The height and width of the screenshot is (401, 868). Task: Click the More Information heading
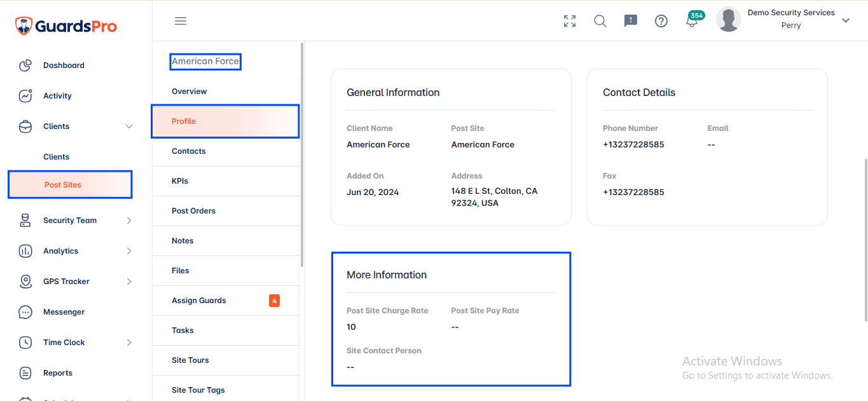(387, 275)
